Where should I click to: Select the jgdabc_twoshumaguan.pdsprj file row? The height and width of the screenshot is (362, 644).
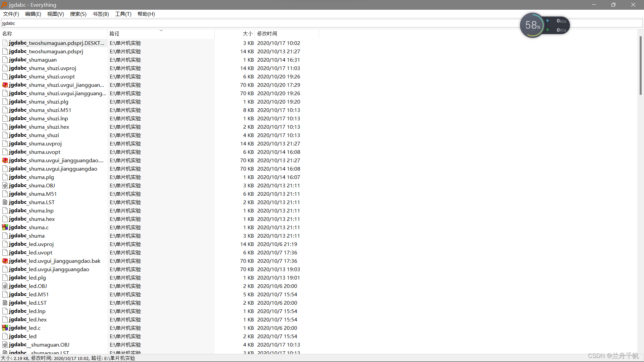coord(46,51)
